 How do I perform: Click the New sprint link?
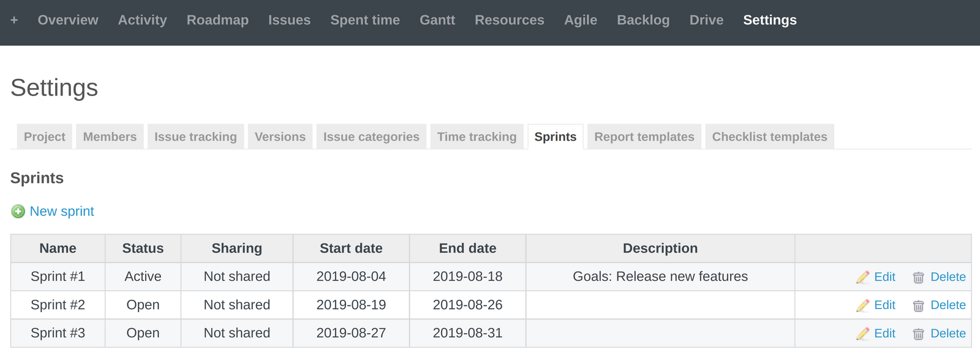62,211
